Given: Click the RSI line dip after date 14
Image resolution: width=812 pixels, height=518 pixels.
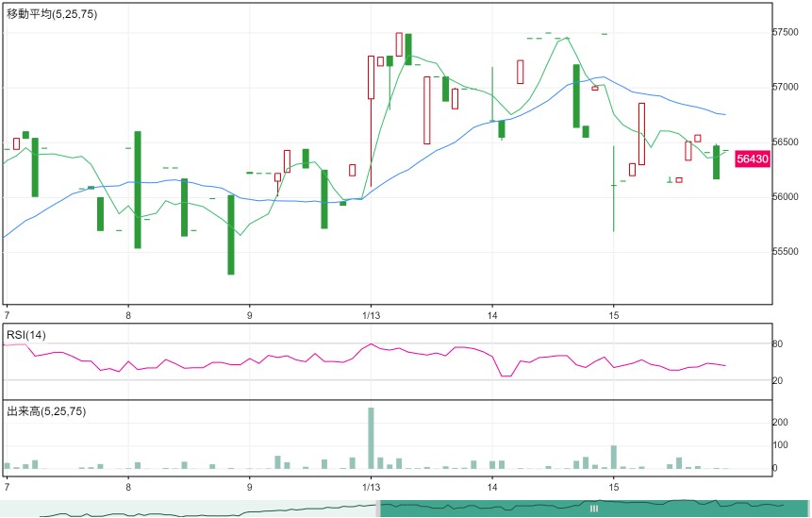Looking at the screenshot, I should click(506, 376).
